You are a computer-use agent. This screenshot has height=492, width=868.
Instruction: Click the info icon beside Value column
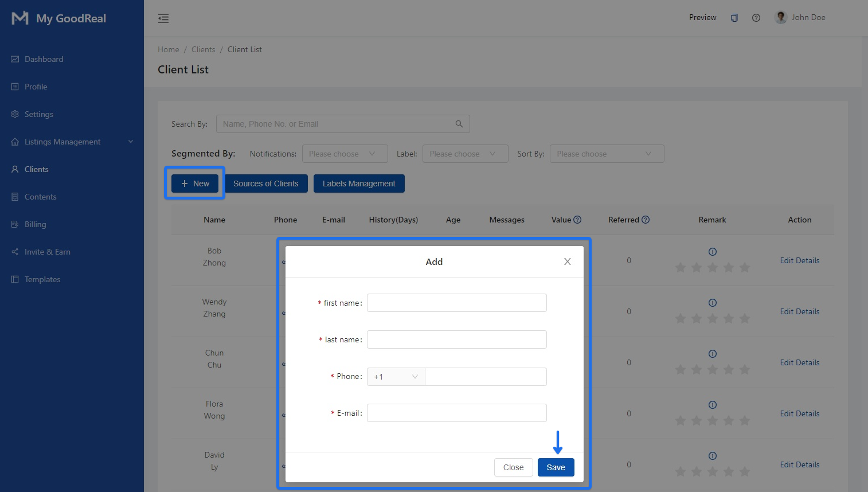(x=577, y=220)
